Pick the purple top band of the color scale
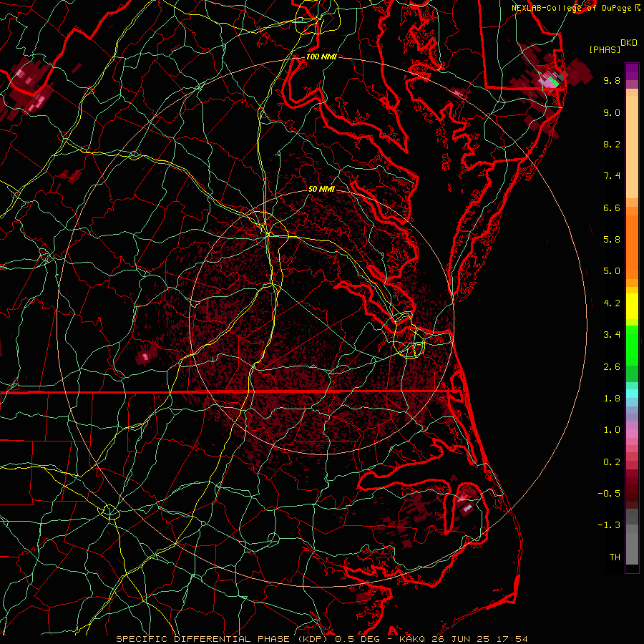Viewport: 644px width, 644px height. pyautogui.click(x=632, y=72)
